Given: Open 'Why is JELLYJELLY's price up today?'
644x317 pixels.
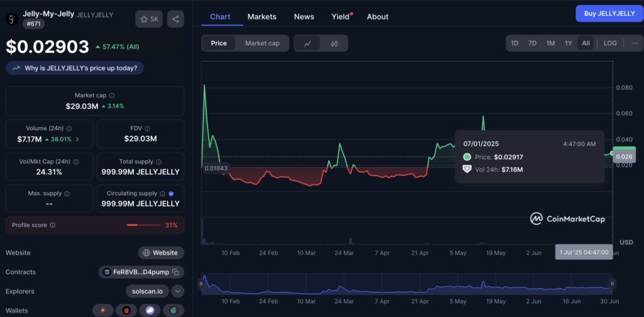Looking at the screenshot, I should click(74, 68).
